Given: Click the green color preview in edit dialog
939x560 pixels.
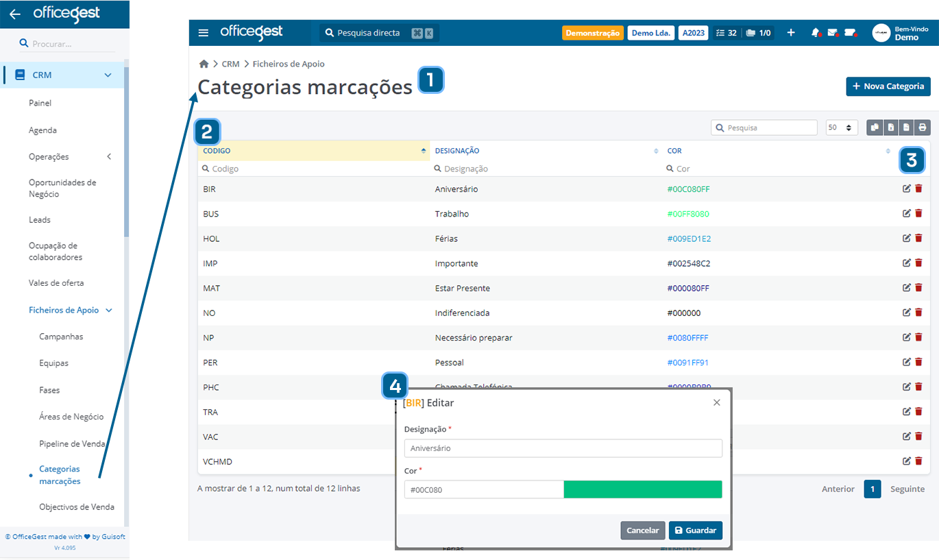Looking at the screenshot, I should [642, 489].
